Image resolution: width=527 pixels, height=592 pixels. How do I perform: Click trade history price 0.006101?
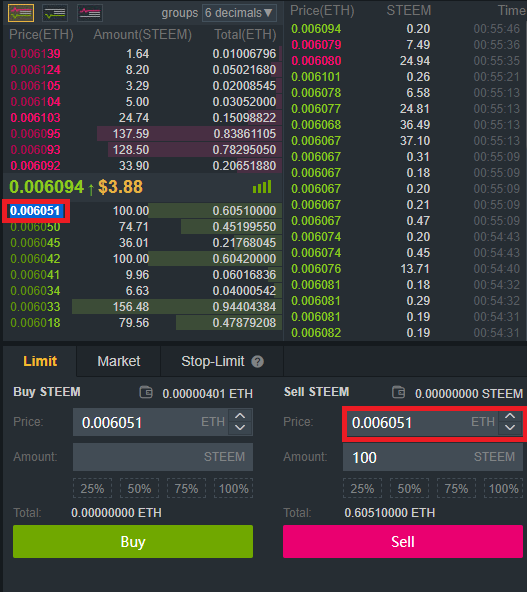316,77
